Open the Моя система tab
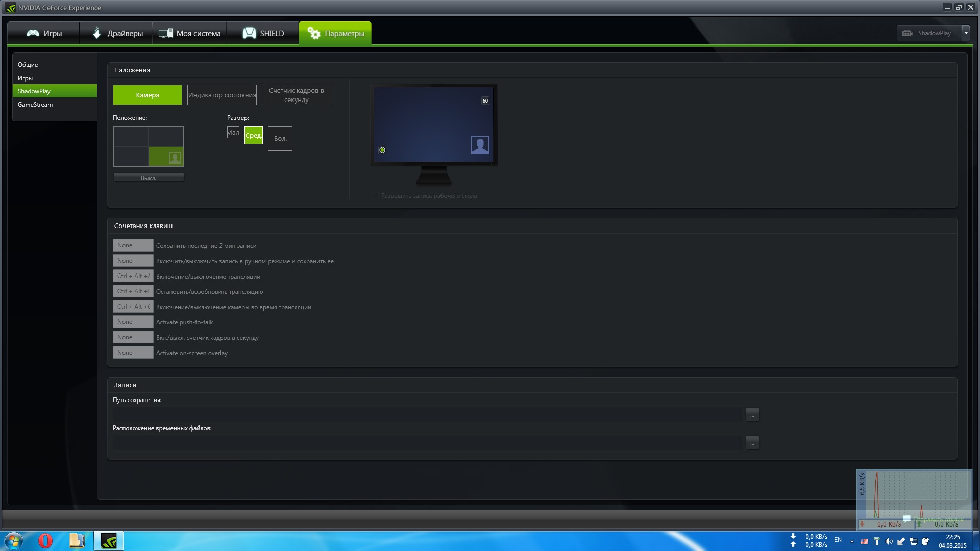 (189, 34)
